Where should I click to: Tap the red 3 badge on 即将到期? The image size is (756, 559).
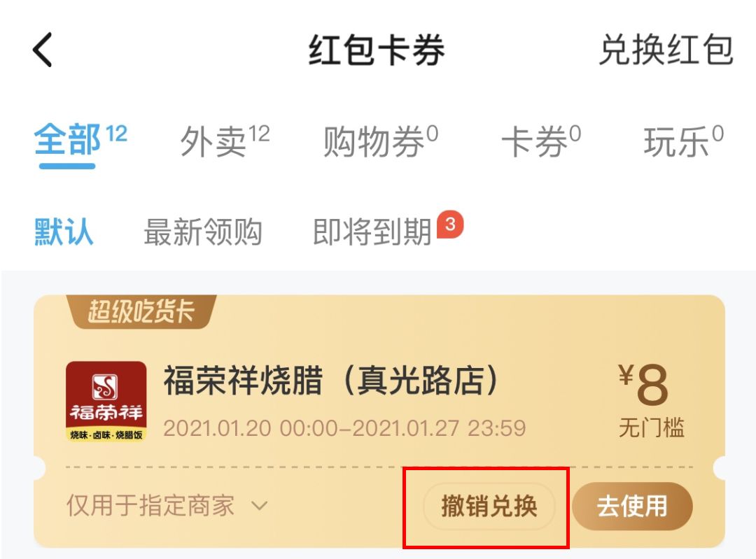[450, 224]
